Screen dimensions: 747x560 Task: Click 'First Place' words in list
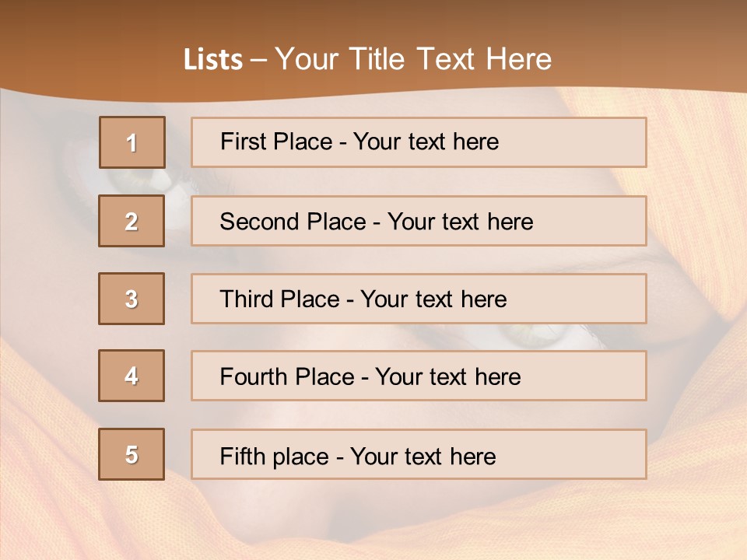coord(277,142)
